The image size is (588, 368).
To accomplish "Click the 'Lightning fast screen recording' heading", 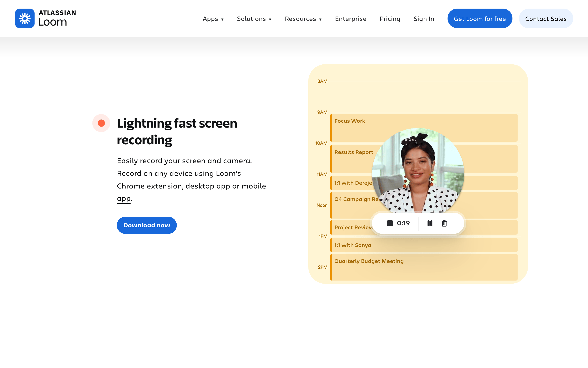I will tap(177, 131).
